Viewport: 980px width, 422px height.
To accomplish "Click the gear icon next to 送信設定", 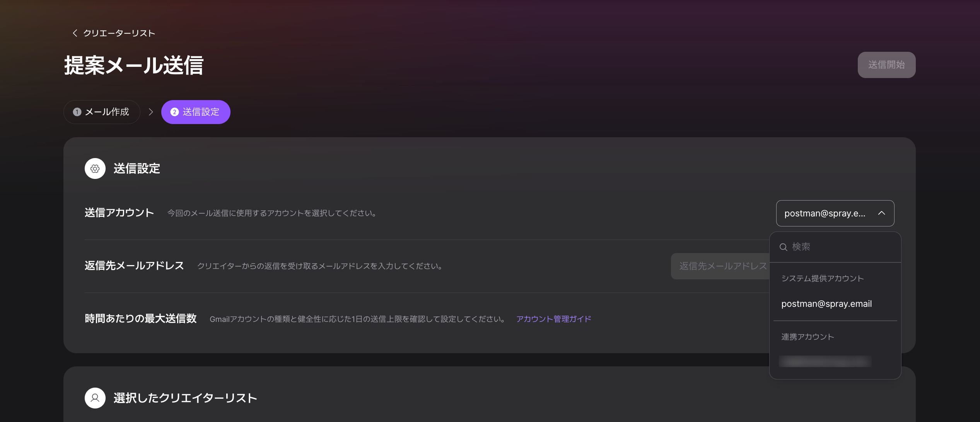I will [x=95, y=168].
